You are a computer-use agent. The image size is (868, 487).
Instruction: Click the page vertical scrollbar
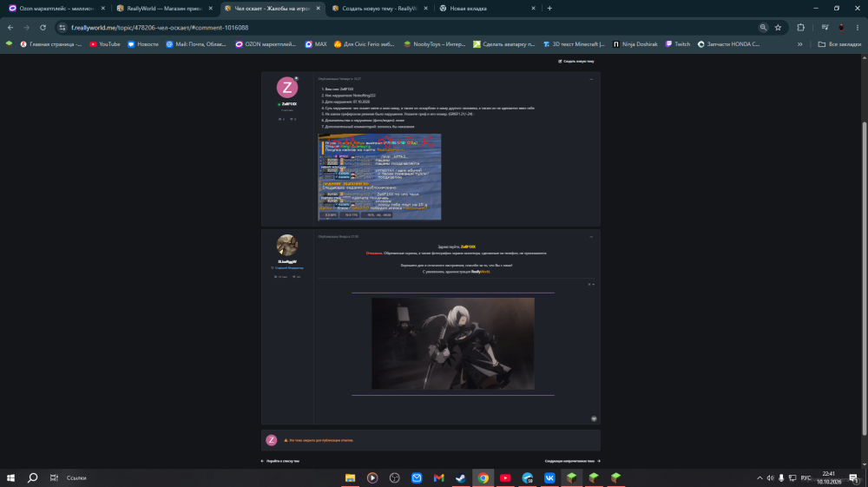pos(865,277)
